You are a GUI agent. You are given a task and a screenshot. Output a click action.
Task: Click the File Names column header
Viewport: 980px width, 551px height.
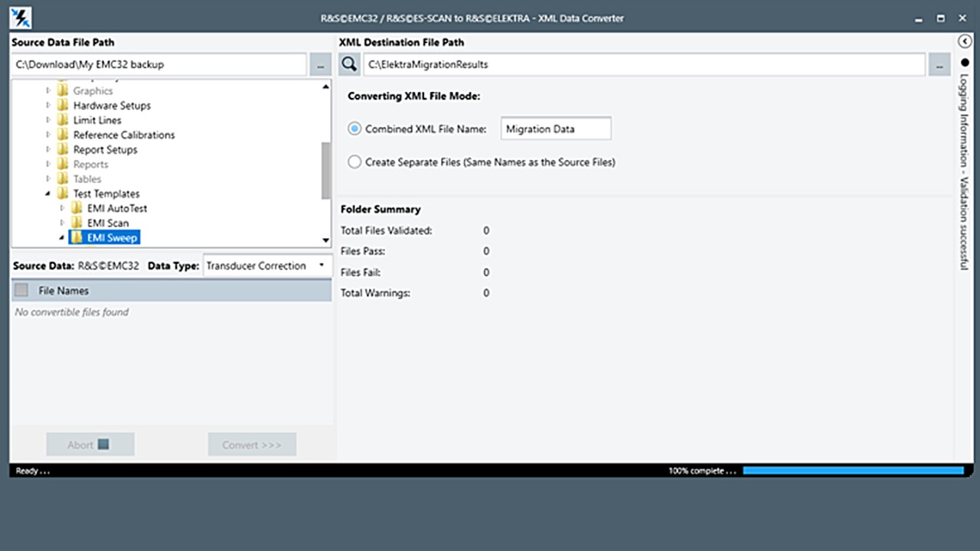[171, 290]
